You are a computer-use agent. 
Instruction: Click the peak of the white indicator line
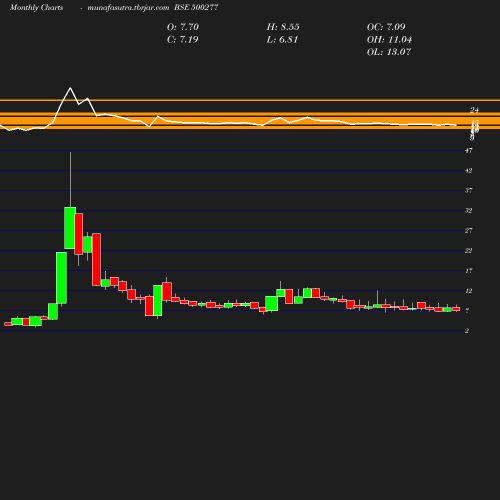70,88
